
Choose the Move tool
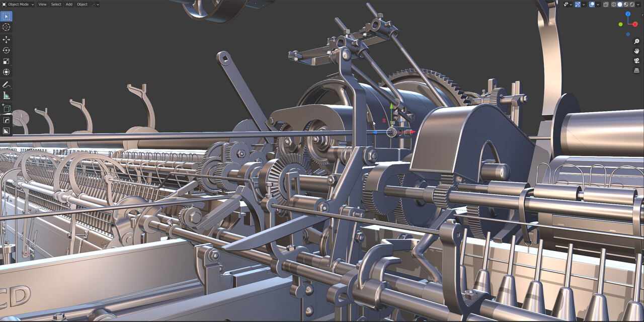6,39
